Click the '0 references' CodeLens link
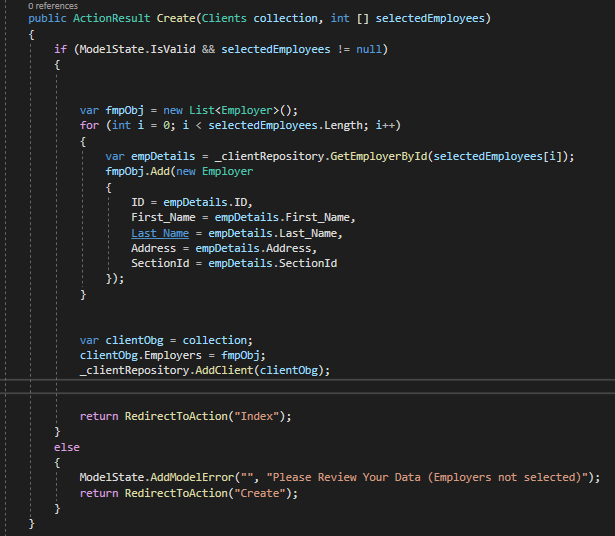 coord(53,6)
